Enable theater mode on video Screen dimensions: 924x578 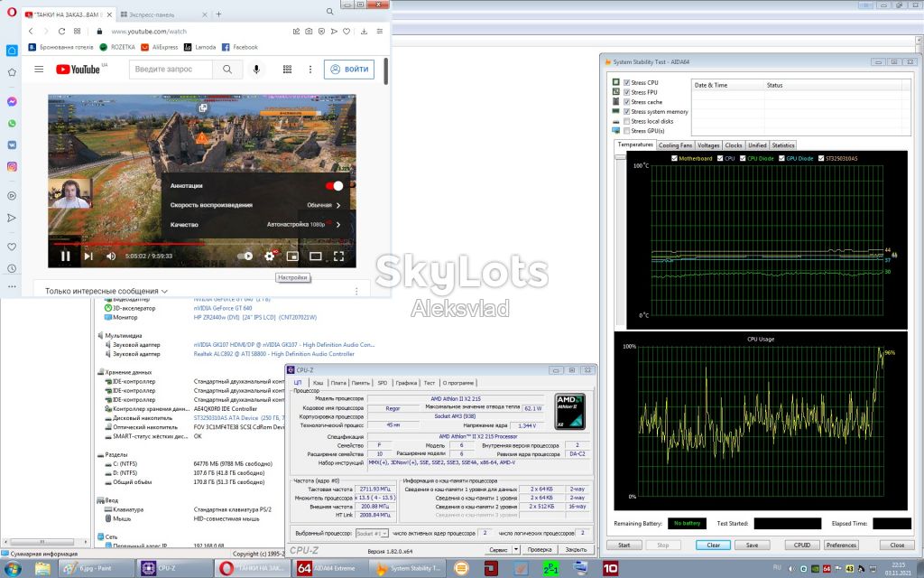tap(316, 256)
